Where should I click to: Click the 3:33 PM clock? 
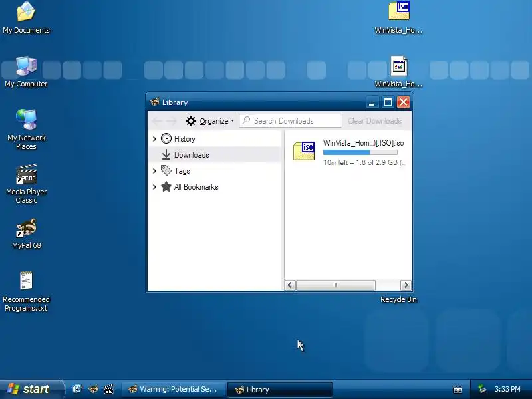507,389
